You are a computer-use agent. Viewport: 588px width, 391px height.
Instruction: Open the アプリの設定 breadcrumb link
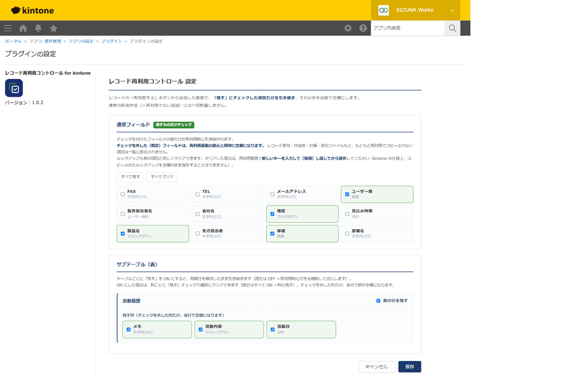click(x=81, y=41)
